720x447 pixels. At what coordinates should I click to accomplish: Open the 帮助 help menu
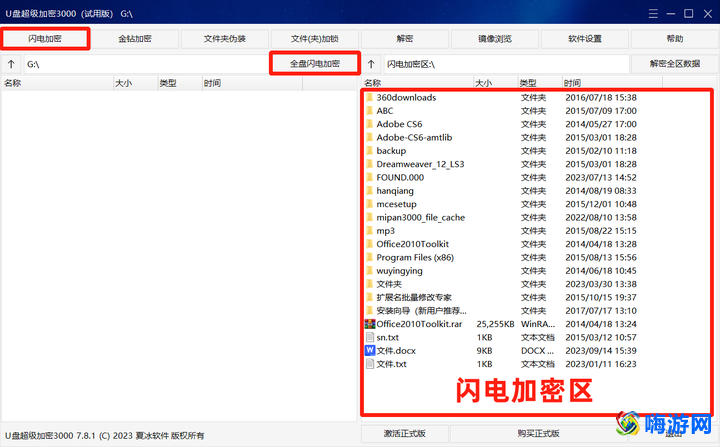pos(675,39)
